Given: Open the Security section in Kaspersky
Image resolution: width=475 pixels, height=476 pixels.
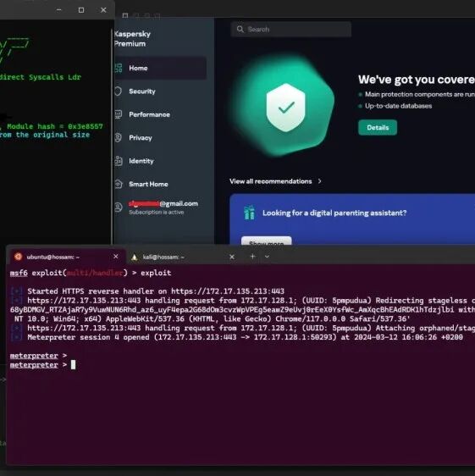Looking at the screenshot, I should [141, 91].
